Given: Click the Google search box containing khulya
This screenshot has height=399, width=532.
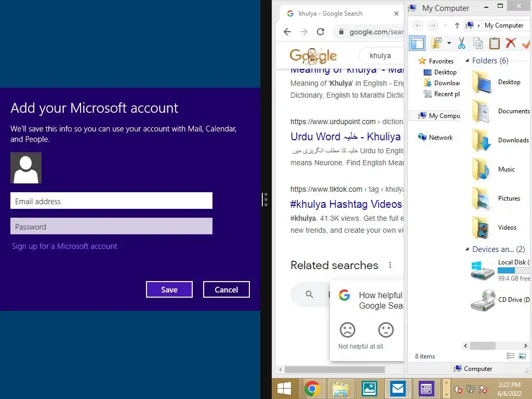Looking at the screenshot, I should 381,56.
